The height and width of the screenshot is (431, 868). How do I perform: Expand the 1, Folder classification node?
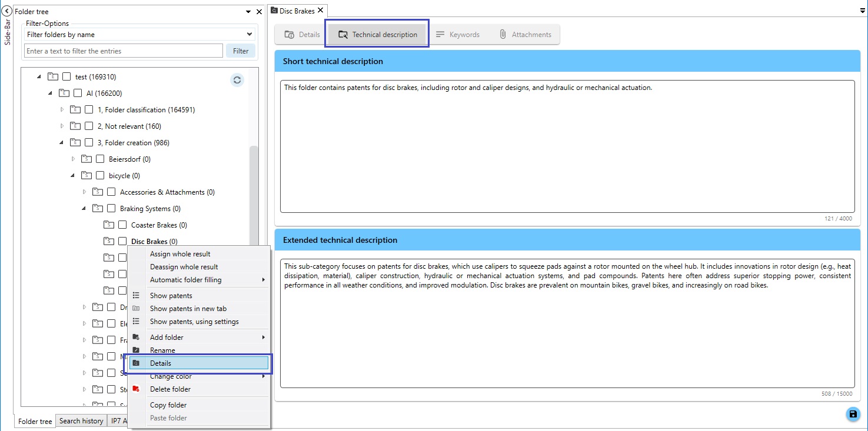[62, 110]
